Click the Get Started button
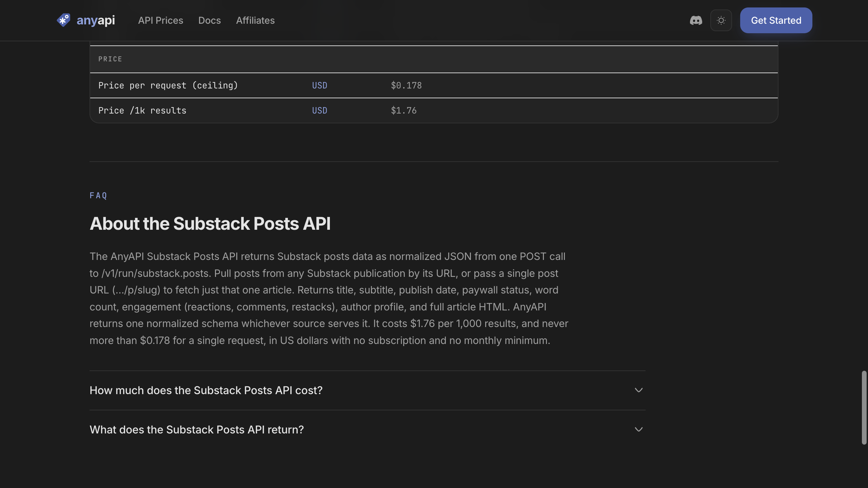This screenshot has width=868, height=488. 776,20
